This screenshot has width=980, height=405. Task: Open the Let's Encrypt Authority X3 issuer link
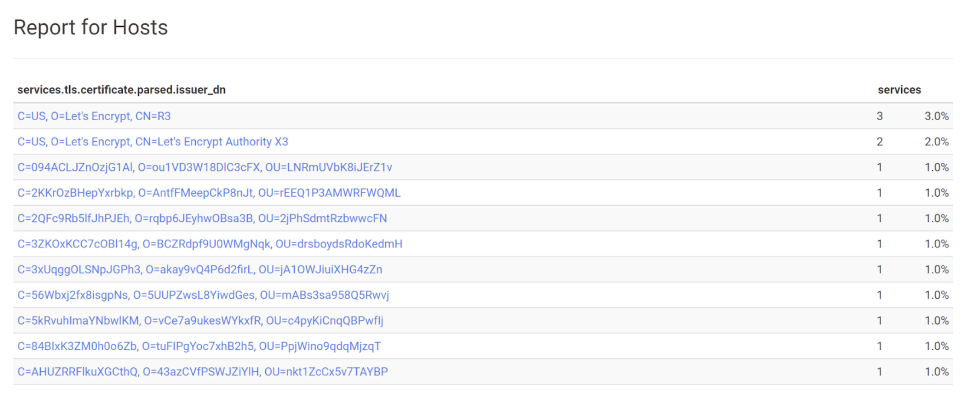[153, 142]
